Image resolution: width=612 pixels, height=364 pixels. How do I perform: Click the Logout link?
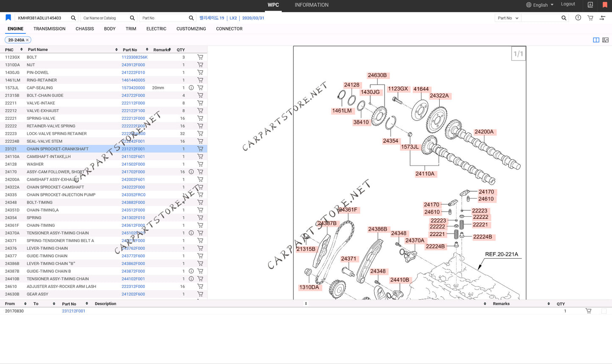pyautogui.click(x=568, y=4)
